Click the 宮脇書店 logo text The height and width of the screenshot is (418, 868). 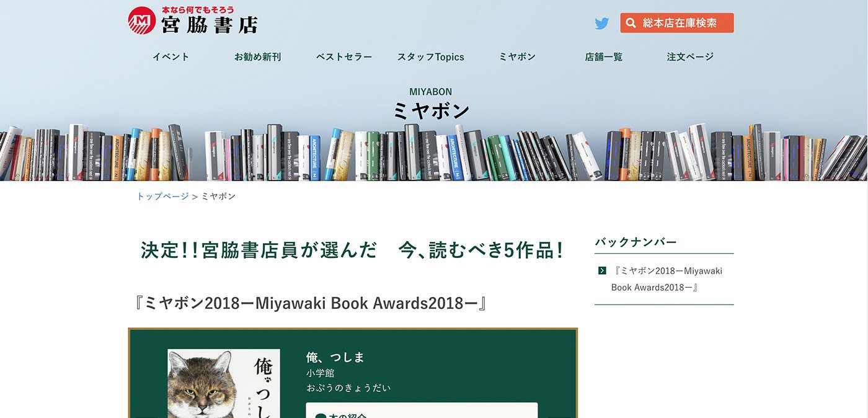(209, 24)
